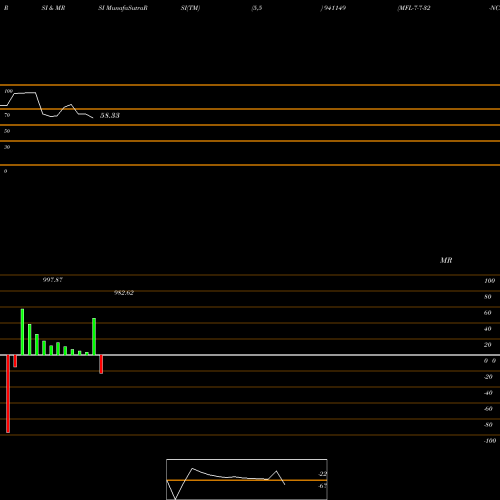Click the RSI axis label 50
Image resolution: width=500 pixels, height=500 pixels.
(x=7, y=131)
